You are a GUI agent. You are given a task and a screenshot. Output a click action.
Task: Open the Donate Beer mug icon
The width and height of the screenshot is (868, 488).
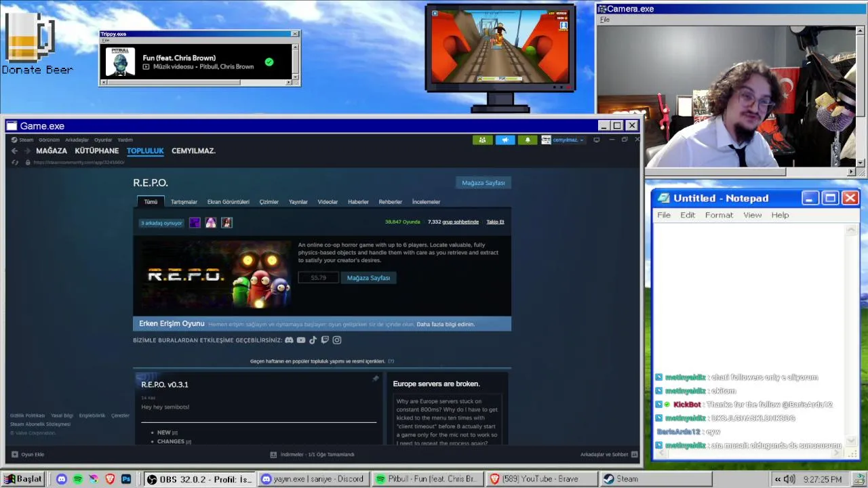(x=28, y=38)
